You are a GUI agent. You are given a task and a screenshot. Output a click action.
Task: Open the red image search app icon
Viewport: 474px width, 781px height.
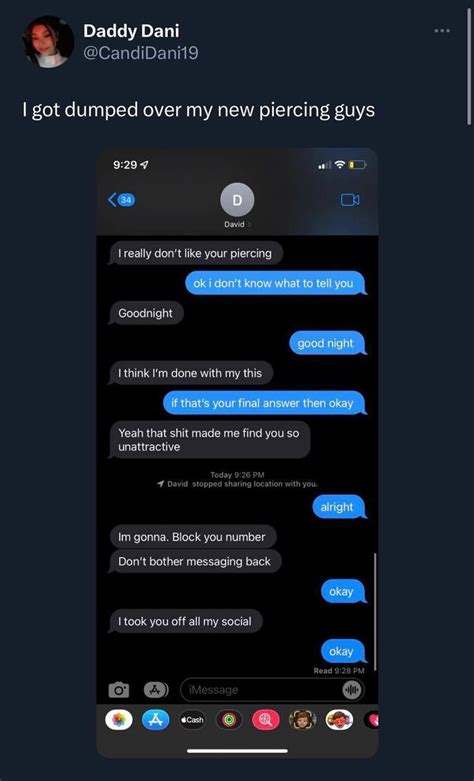[x=266, y=720]
